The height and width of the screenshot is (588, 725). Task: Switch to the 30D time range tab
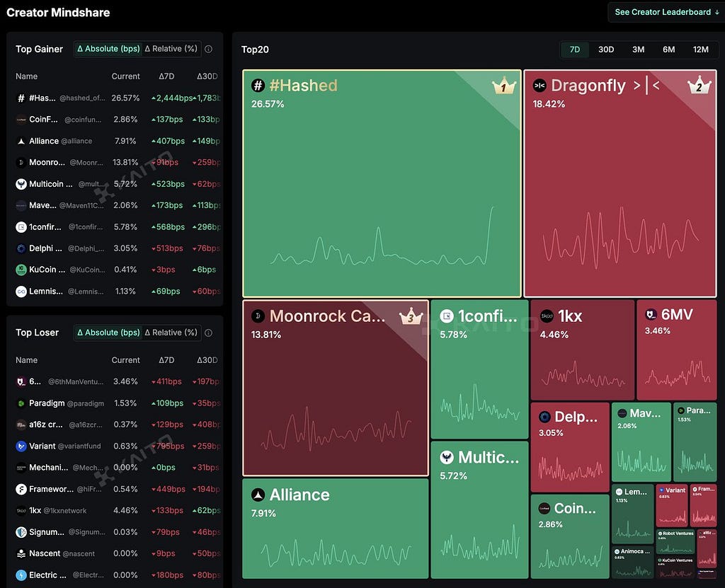[x=606, y=50]
